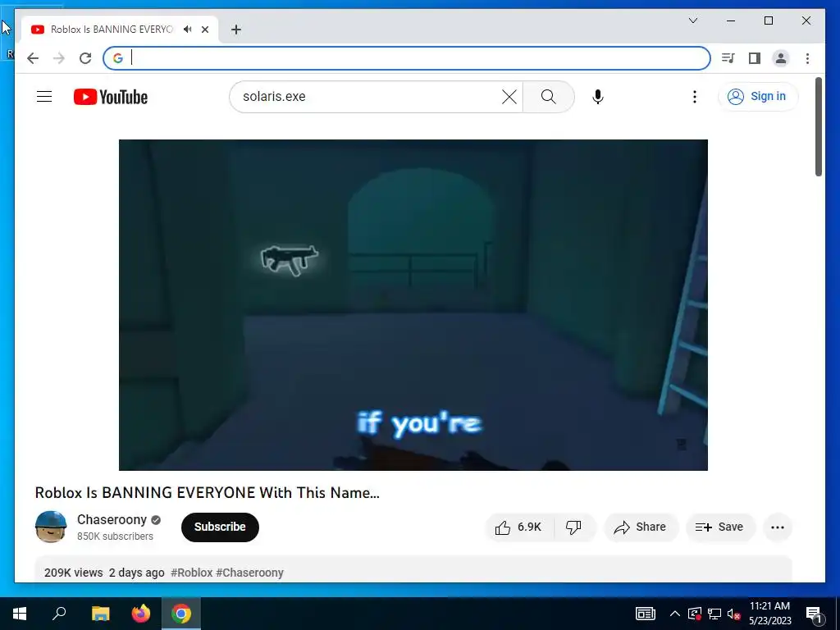Click the page vertical scrollbar
The width and height of the screenshot is (840, 630).
pos(819,126)
